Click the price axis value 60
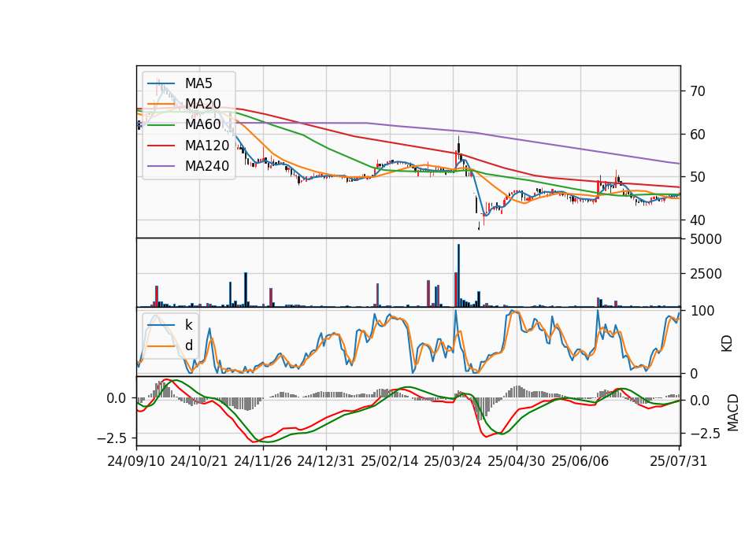Viewport: 756px width, 543px height. pyautogui.click(x=698, y=135)
